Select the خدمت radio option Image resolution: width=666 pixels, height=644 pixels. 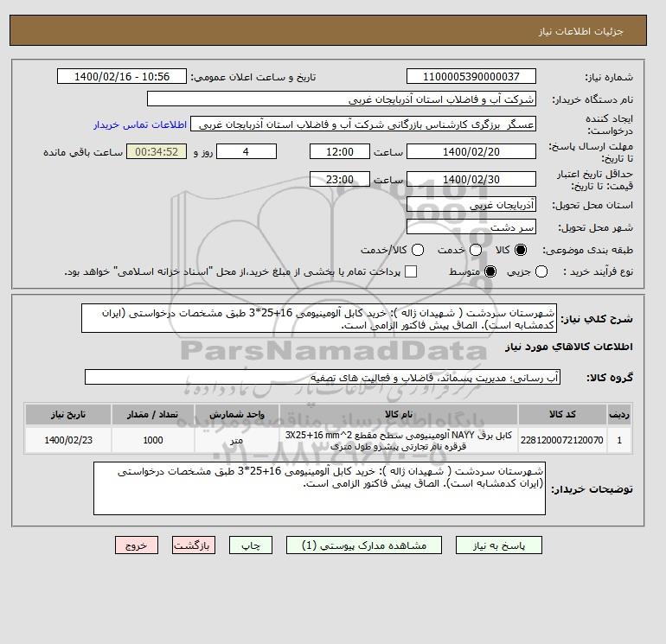tap(476, 250)
